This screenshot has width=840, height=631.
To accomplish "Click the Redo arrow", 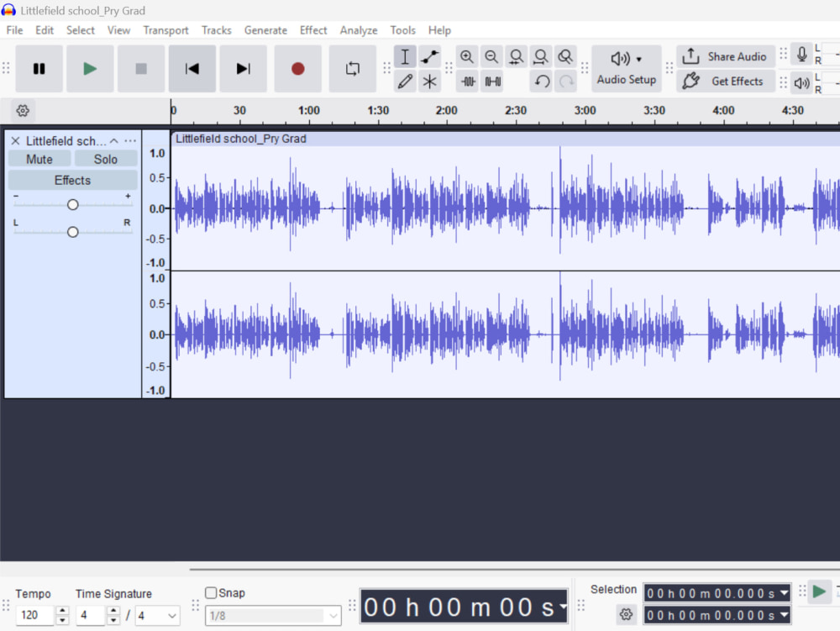I will (565, 82).
